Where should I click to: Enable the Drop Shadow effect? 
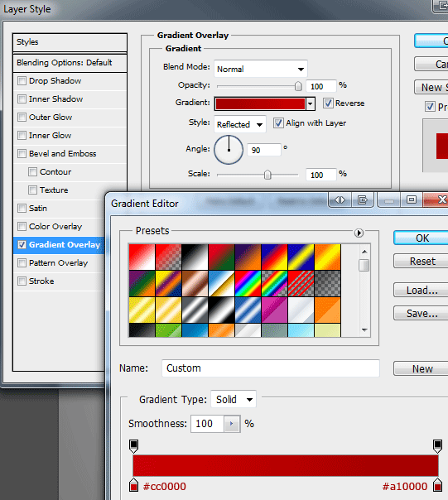22,80
